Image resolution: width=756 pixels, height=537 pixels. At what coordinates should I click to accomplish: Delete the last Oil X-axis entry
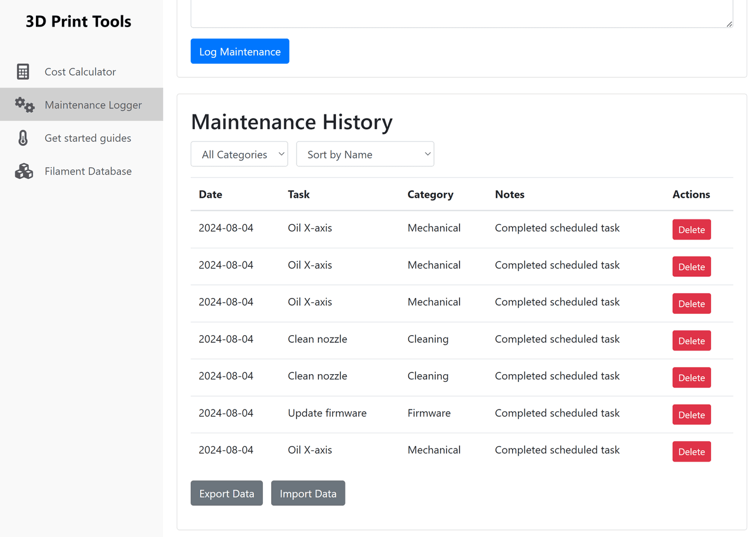point(691,451)
